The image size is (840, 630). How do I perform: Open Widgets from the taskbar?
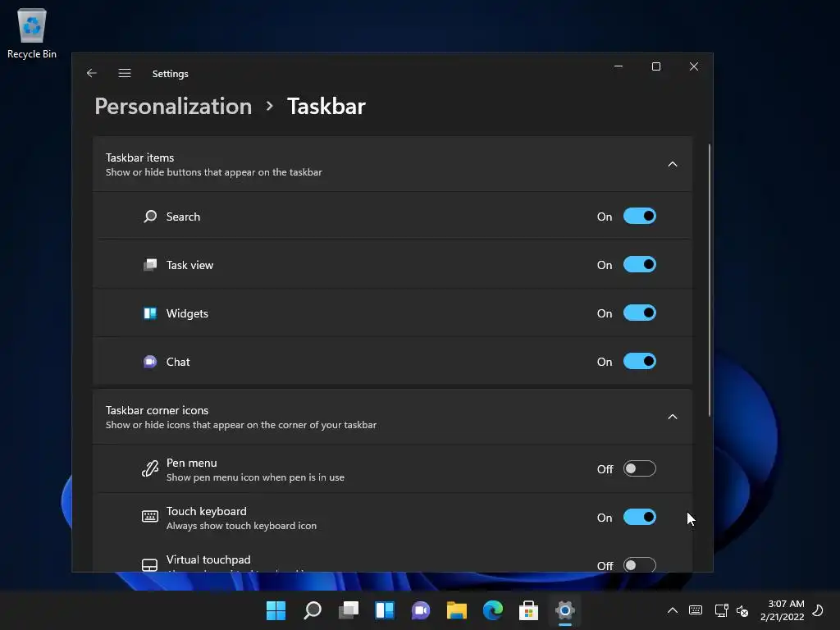[385, 610]
